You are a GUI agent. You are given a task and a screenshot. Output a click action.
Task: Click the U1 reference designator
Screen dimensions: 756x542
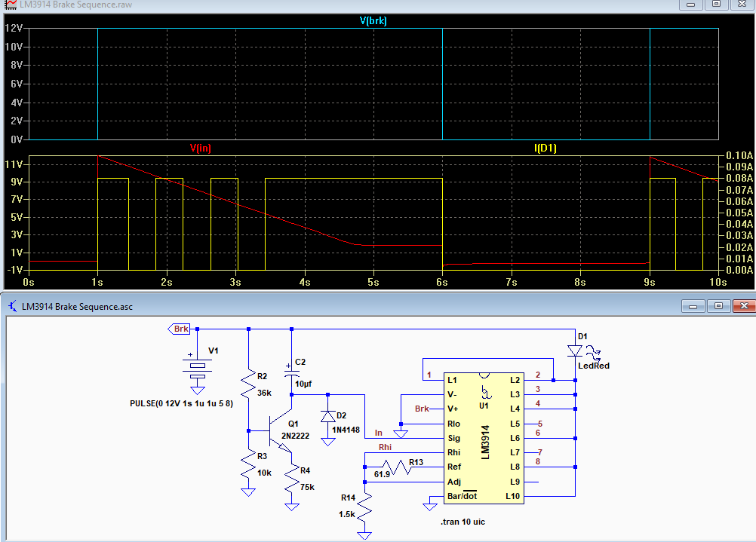(x=484, y=406)
